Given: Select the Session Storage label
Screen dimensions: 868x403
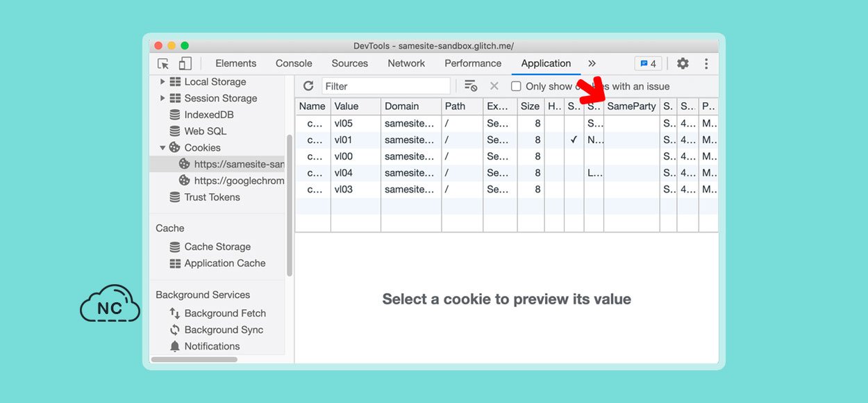Looking at the screenshot, I should coord(221,99).
